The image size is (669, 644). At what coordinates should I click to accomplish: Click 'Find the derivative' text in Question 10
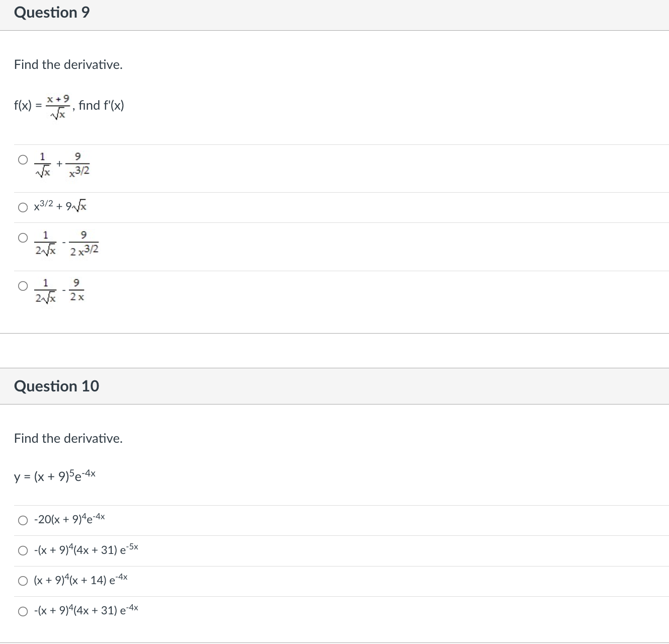point(68,438)
